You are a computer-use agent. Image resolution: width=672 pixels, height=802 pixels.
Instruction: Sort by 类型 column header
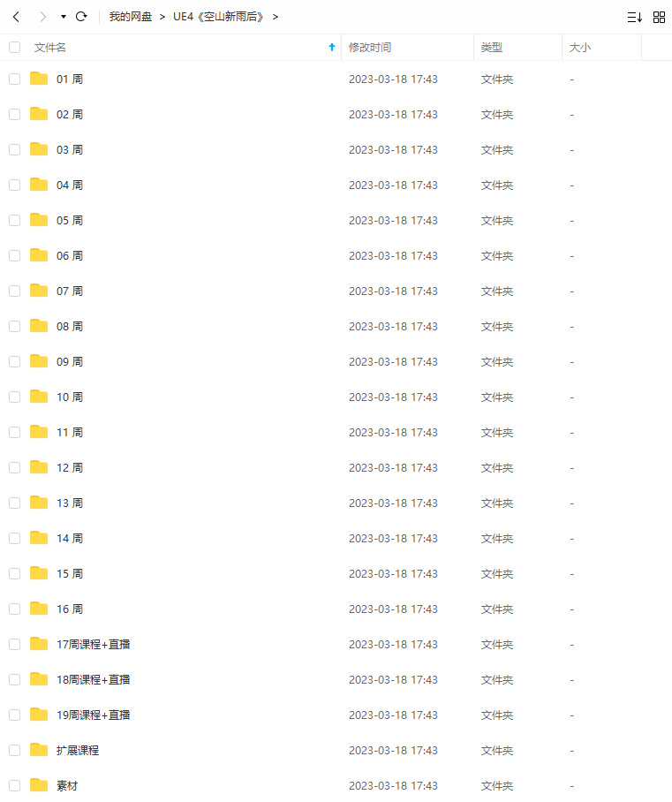click(492, 48)
